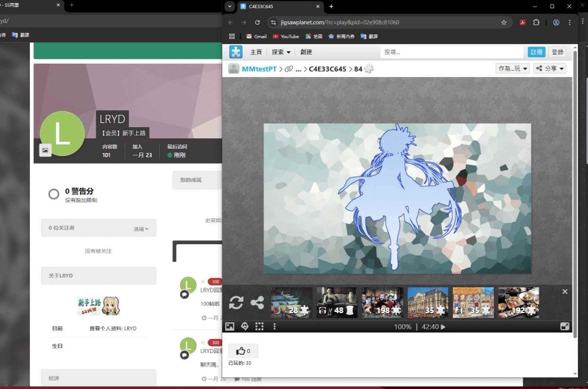
Task: Open the 198-piece puzzle thumbnail
Action: (382, 302)
